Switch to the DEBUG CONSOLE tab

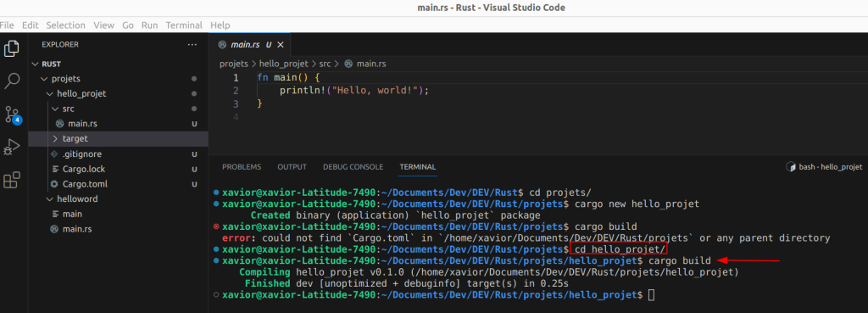pyautogui.click(x=353, y=167)
